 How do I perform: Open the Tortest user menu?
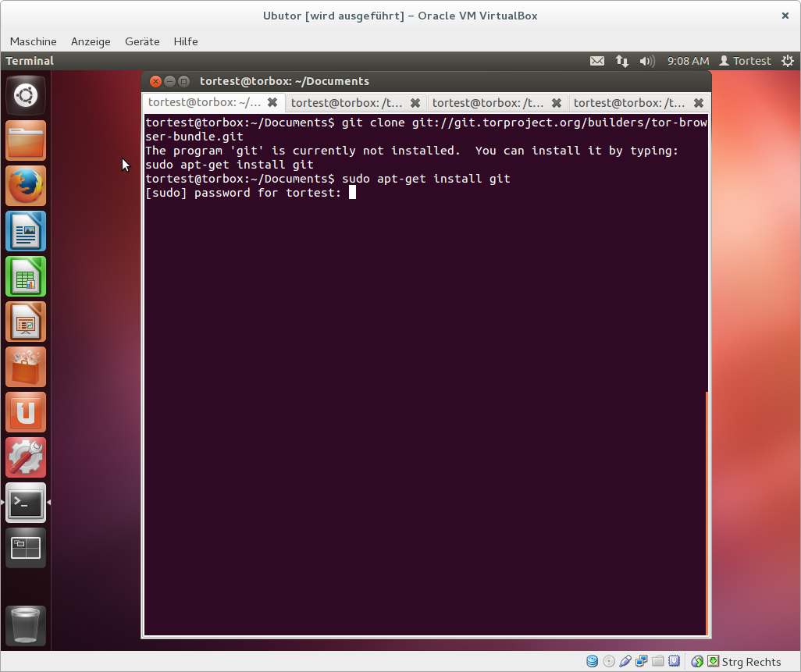[745, 61]
